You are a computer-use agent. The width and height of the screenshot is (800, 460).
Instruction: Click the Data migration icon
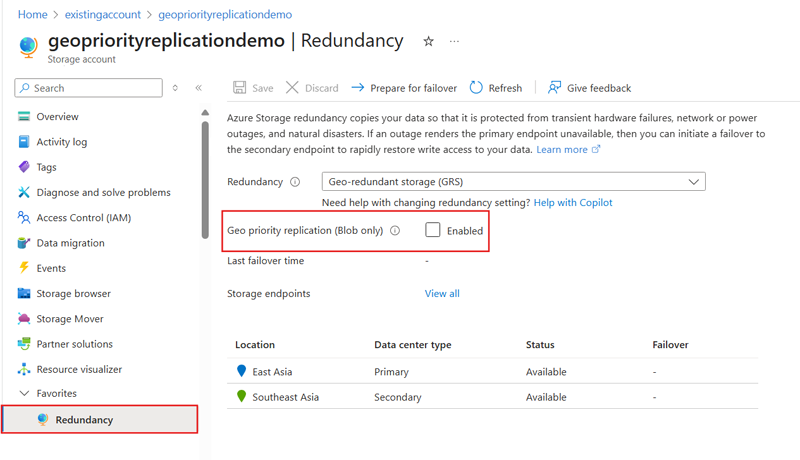point(24,243)
